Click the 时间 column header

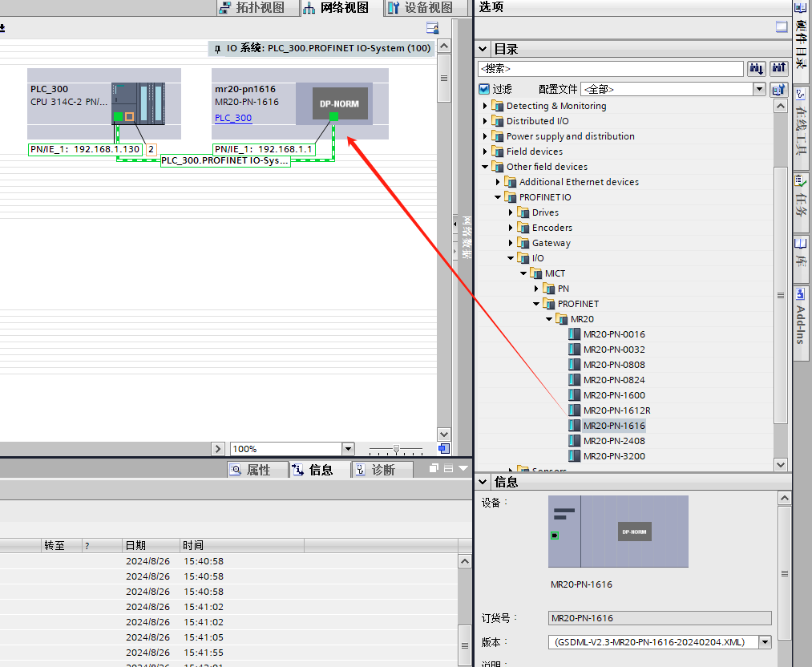242,545
